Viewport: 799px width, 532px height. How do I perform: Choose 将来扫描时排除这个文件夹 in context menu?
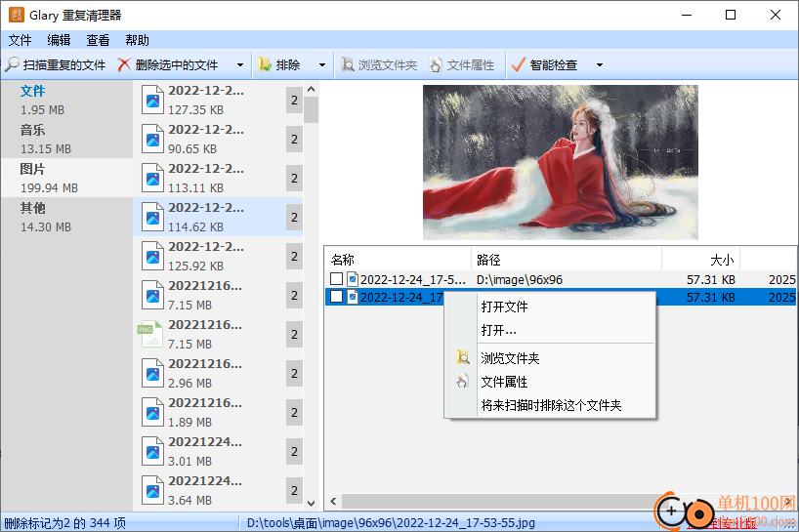tap(550, 405)
